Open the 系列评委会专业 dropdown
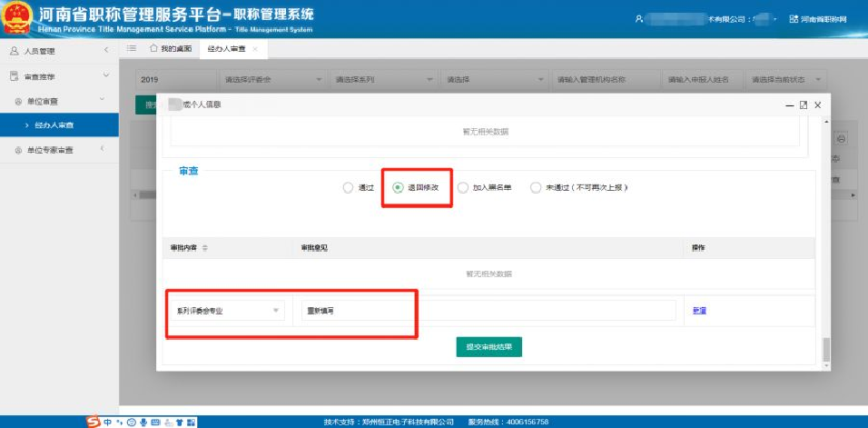The width and height of the screenshot is (868, 428). 227,311
